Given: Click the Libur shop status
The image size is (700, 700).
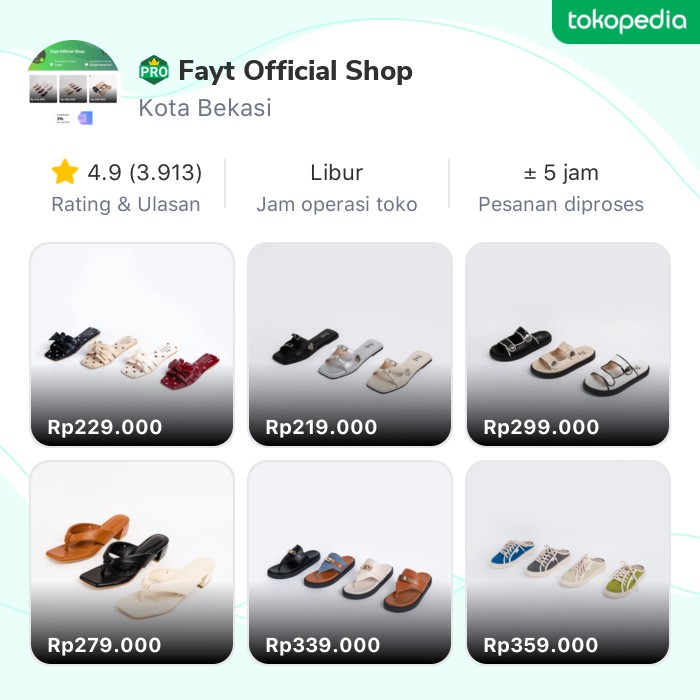Looking at the screenshot, I should point(337,173).
